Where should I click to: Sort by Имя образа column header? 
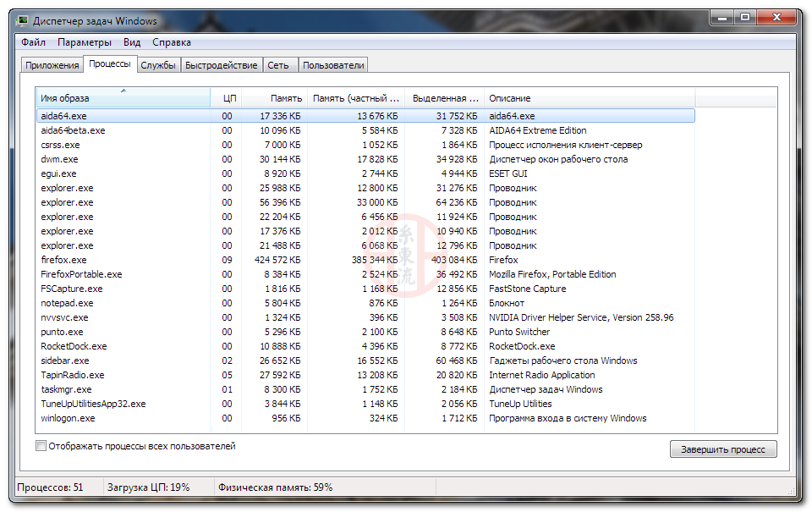[x=123, y=98]
